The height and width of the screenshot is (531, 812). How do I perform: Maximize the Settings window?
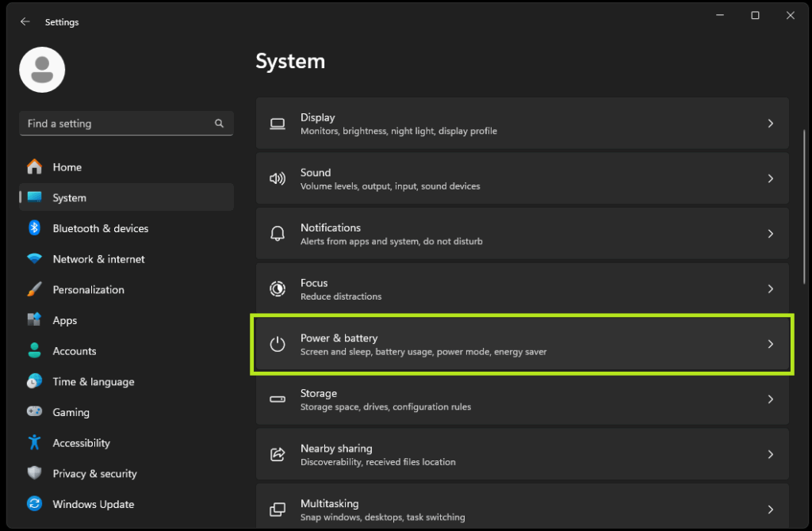(755, 16)
